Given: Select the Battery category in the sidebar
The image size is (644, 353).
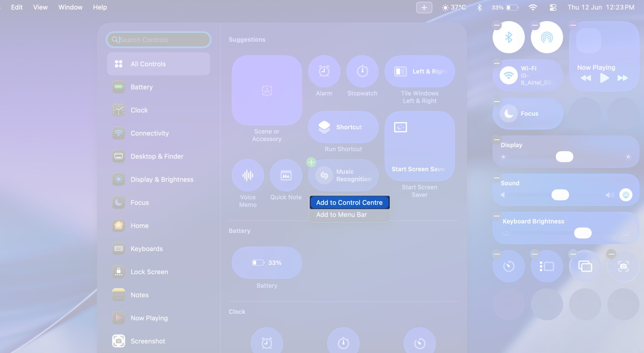Looking at the screenshot, I should (141, 87).
